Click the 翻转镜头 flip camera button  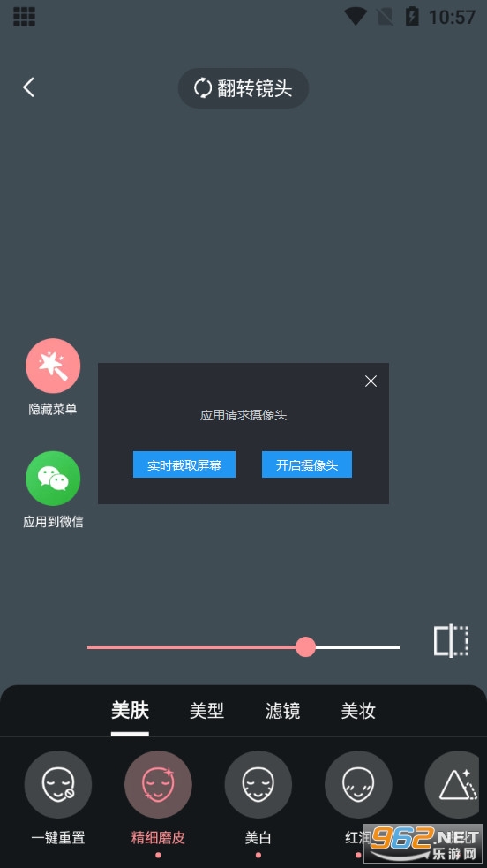pos(243,88)
